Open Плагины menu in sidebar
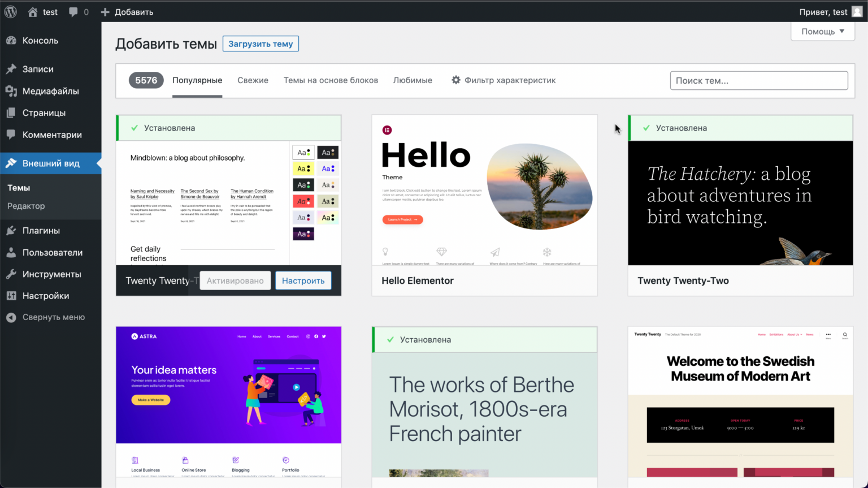 pyautogui.click(x=41, y=231)
